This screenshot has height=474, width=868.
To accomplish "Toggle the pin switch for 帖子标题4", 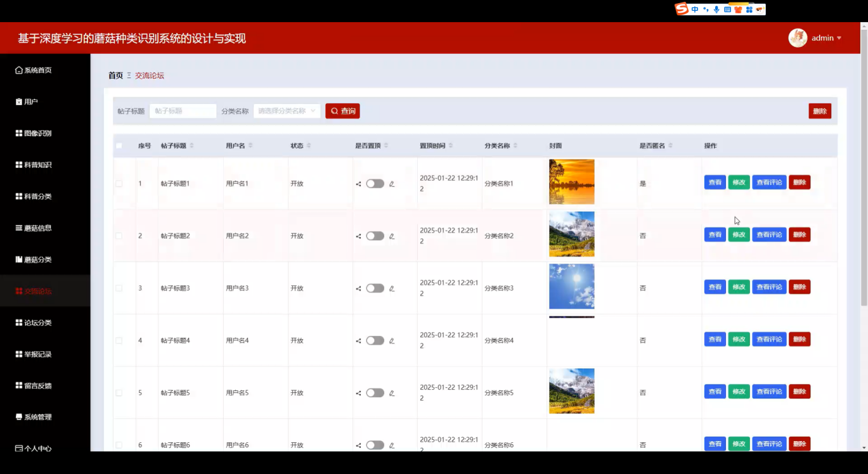I will pos(375,340).
